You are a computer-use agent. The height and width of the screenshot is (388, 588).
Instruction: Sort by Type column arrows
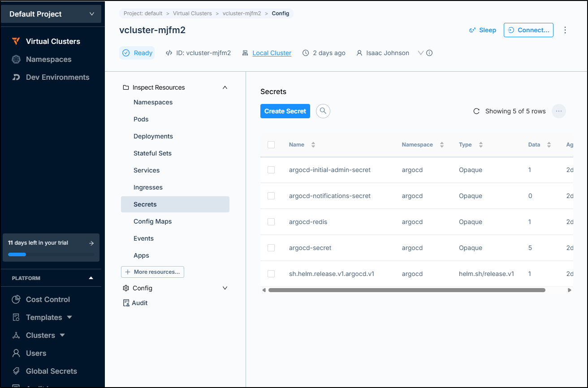coord(481,145)
